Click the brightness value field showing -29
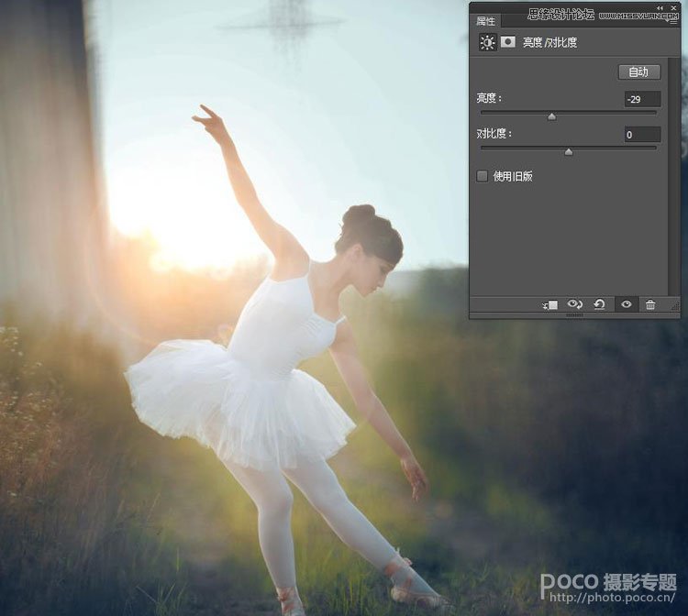688x616 pixels. (x=642, y=99)
